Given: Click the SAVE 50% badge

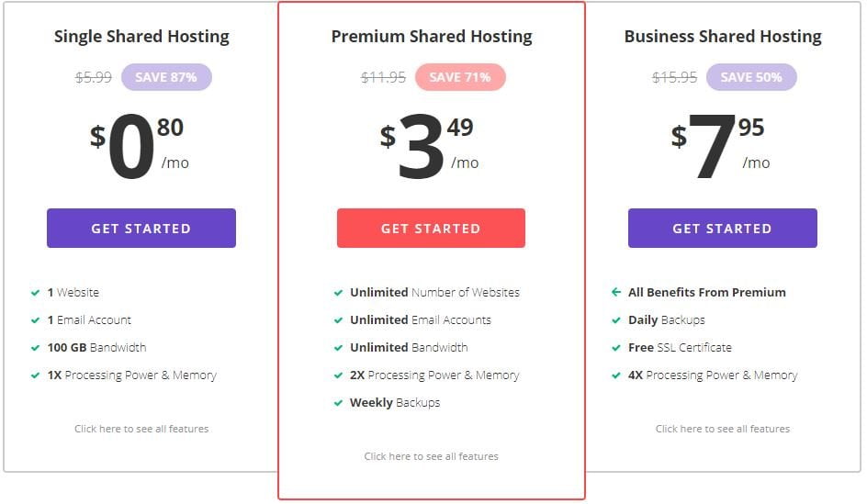Looking at the screenshot, I should click(751, 77).
